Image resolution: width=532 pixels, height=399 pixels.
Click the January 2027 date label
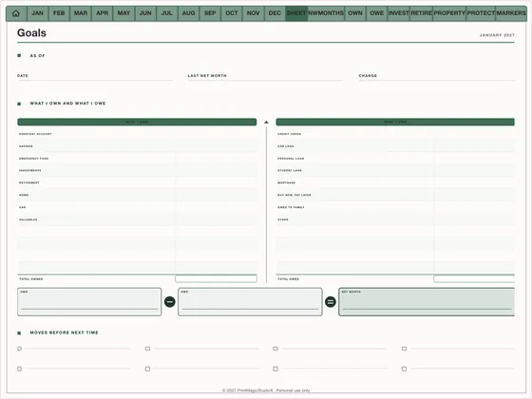pyautogui.click(x=497, y=35)
